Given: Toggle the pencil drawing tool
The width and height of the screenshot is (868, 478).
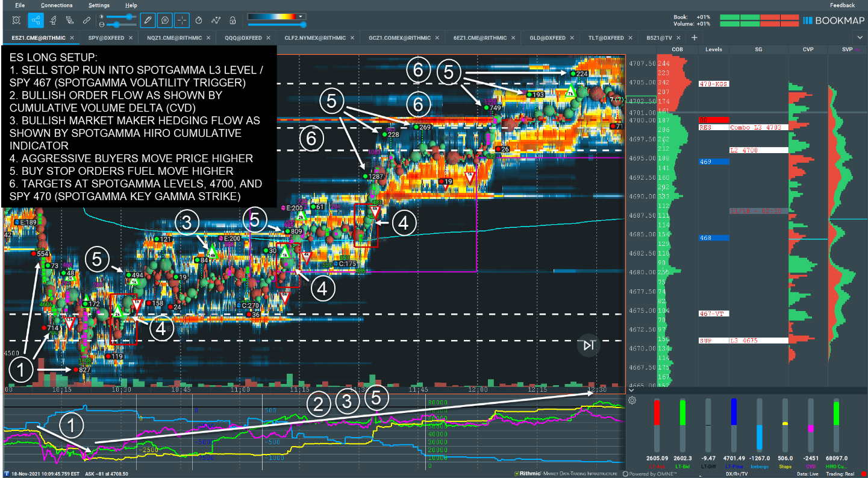Looking at the screenshot, I should tap(147, 20).
